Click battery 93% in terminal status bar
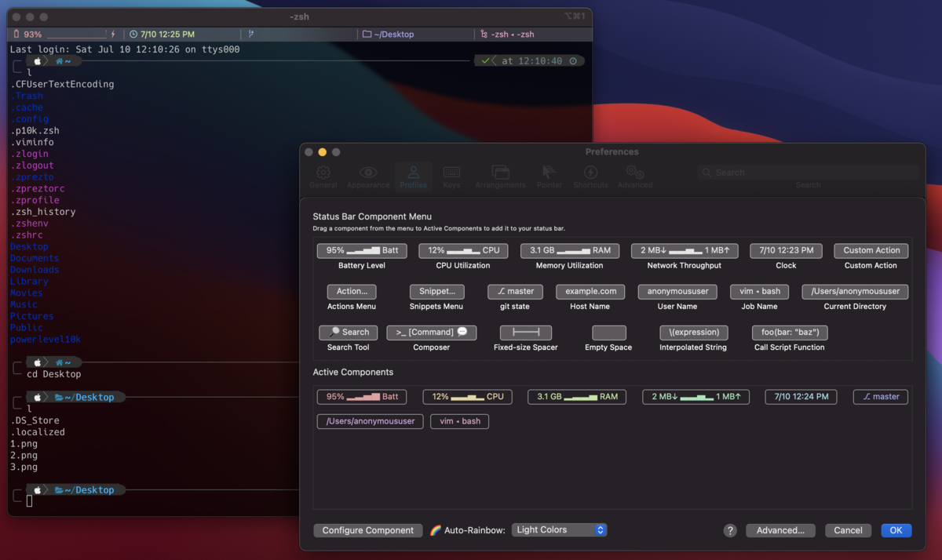 [x=65, y=35]
